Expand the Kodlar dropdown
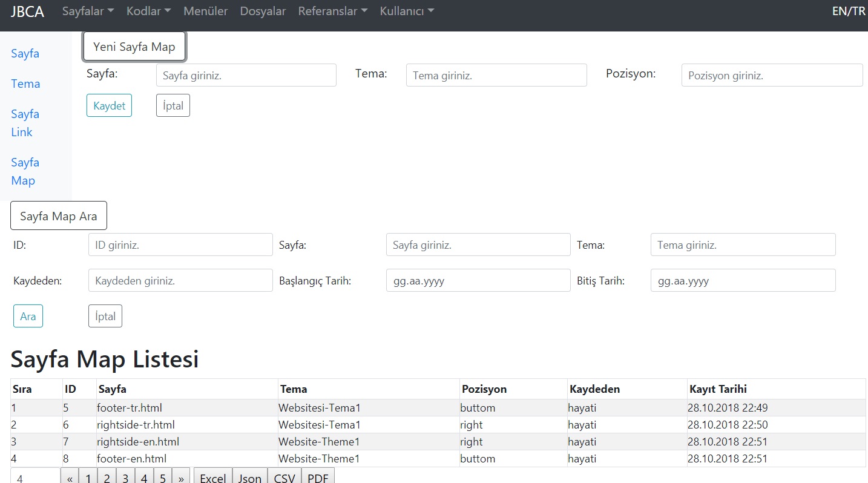 tap(148, 10)
